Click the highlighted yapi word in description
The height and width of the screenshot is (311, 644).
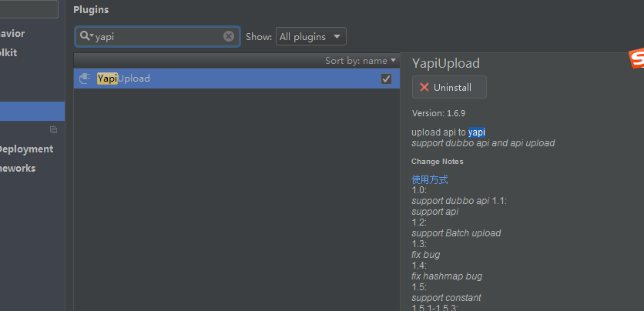[476, 132]
